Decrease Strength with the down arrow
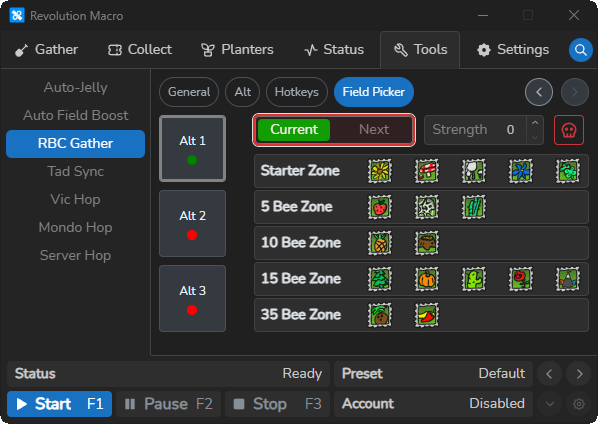The width and height of the screenshot is (598, 424). click(535, 137)
